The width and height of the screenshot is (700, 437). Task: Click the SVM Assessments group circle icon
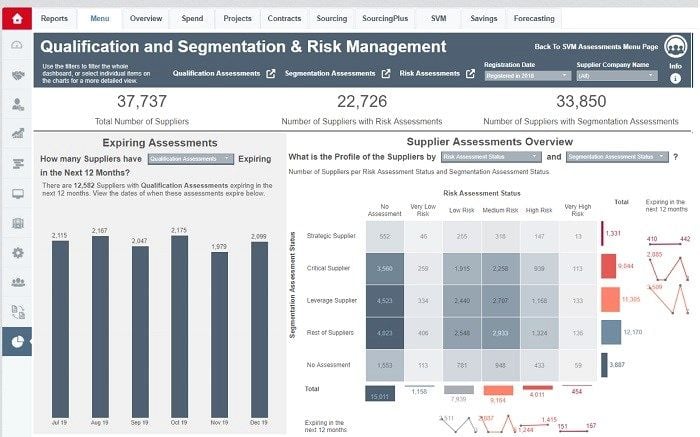click(675, 46)
